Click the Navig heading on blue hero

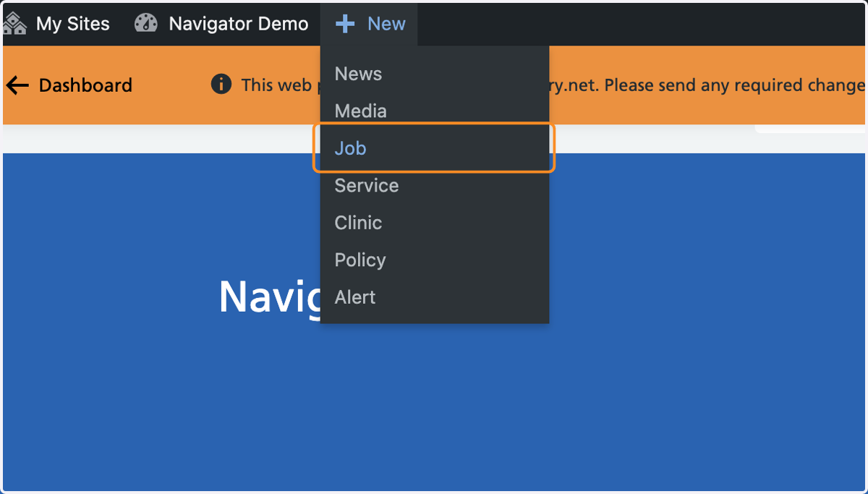pyautogui.click(x=269, y=297)
